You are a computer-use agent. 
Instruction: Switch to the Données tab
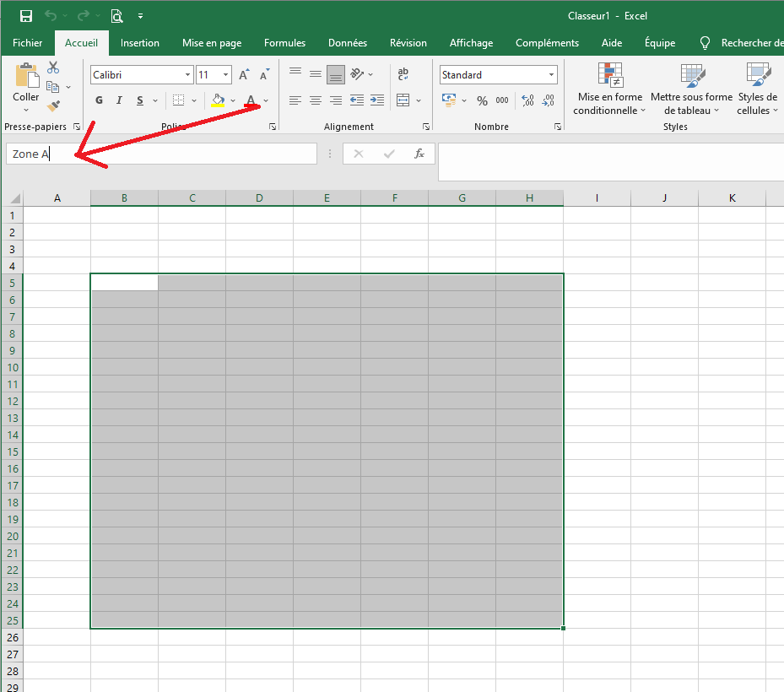pyautogui.click(x=348, y=43)
